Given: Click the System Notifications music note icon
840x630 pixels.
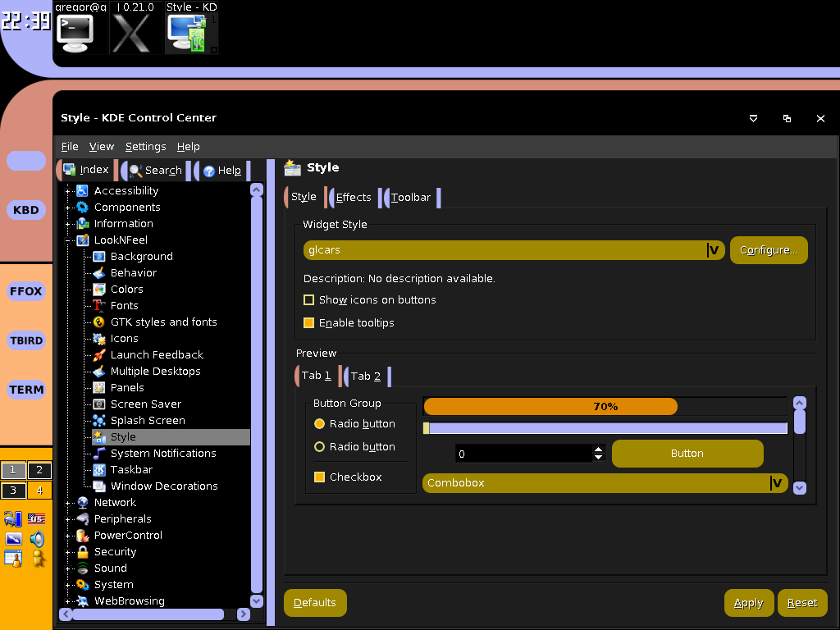Looking at the screenshot, I should 99,454.
